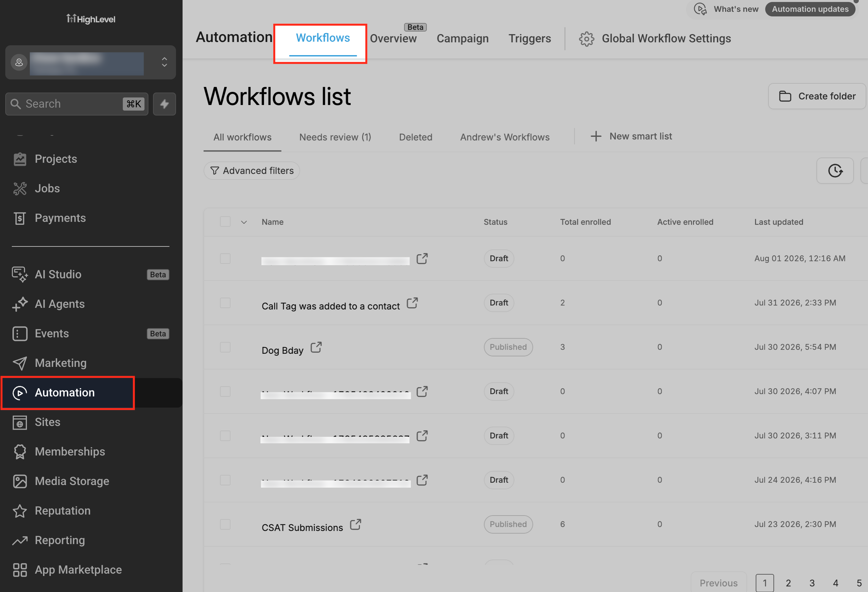Open the App Marketplace grid icon

pos(20,570)
